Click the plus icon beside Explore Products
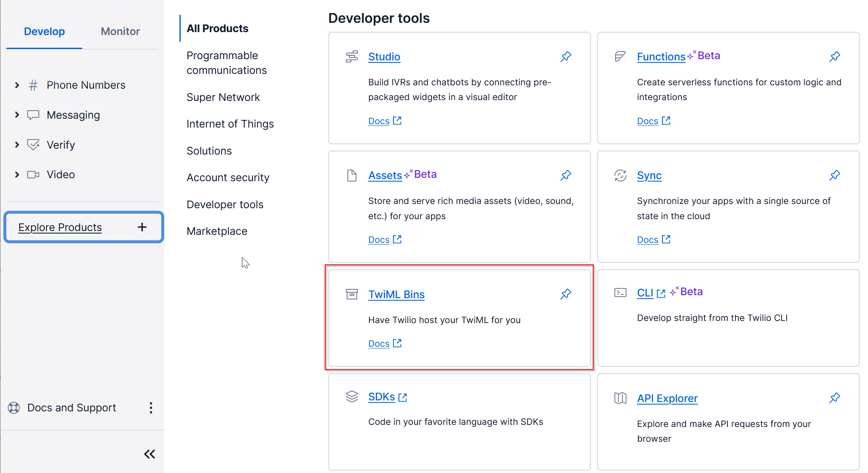Viewport: 868px width, 473px height. [x=142, y=227]
